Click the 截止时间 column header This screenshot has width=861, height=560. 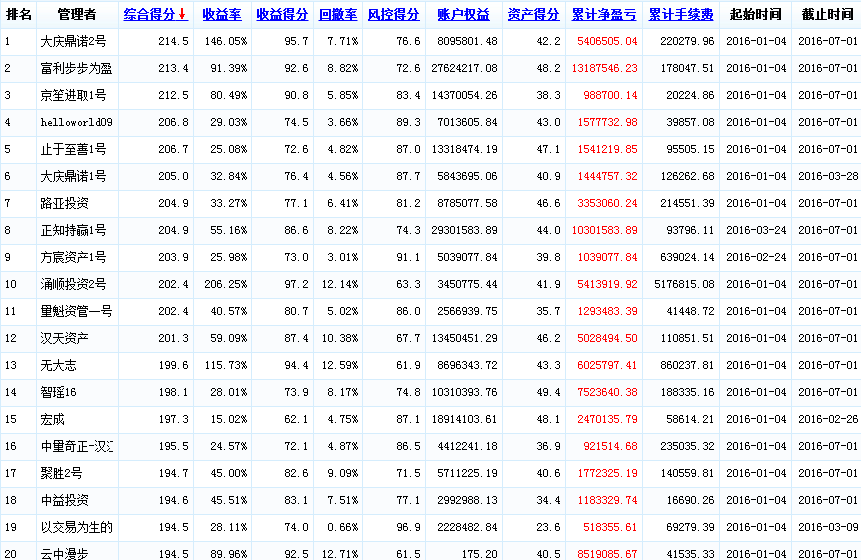tap(828, 15)
